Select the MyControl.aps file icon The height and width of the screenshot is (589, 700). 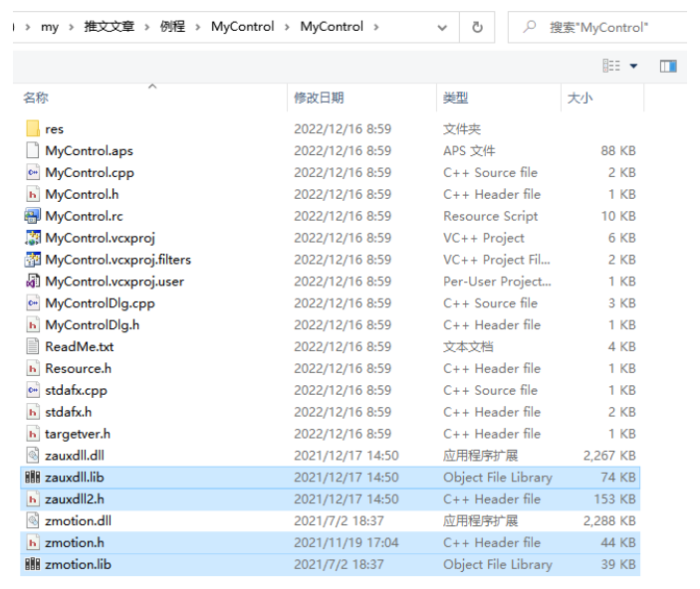[x=33, y=151]
